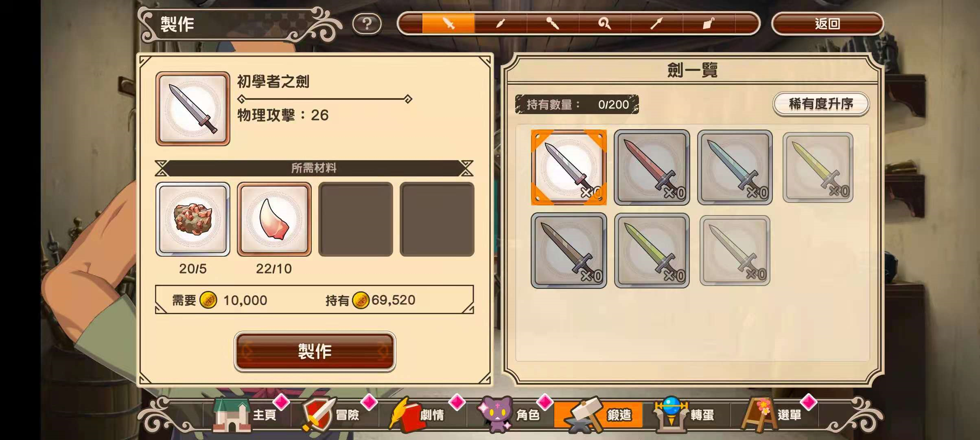Switch to the dagger category tab
Image resolution: width=980 pixels, height=440 pixels.
click(501, 23)
